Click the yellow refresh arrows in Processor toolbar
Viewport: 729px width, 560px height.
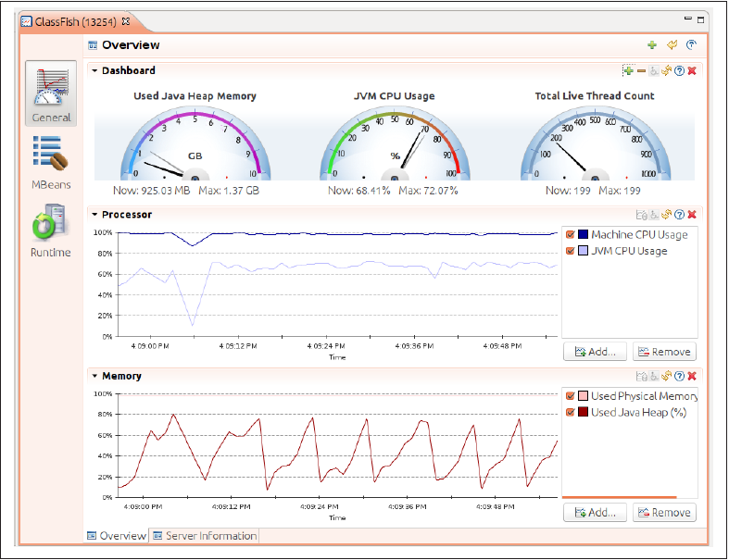(x=667, y=215)
